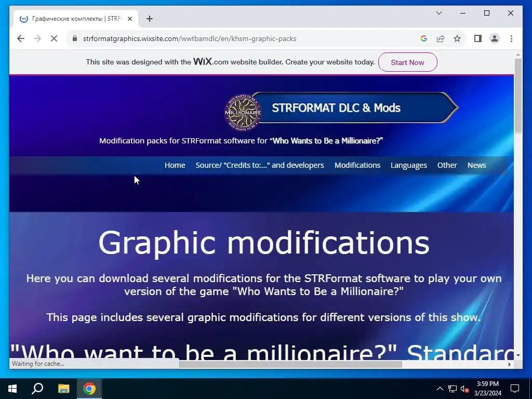Open the side panel icon
Image resolution: width=532 pixels, height=399 pixels.
(x=478, y=38)
